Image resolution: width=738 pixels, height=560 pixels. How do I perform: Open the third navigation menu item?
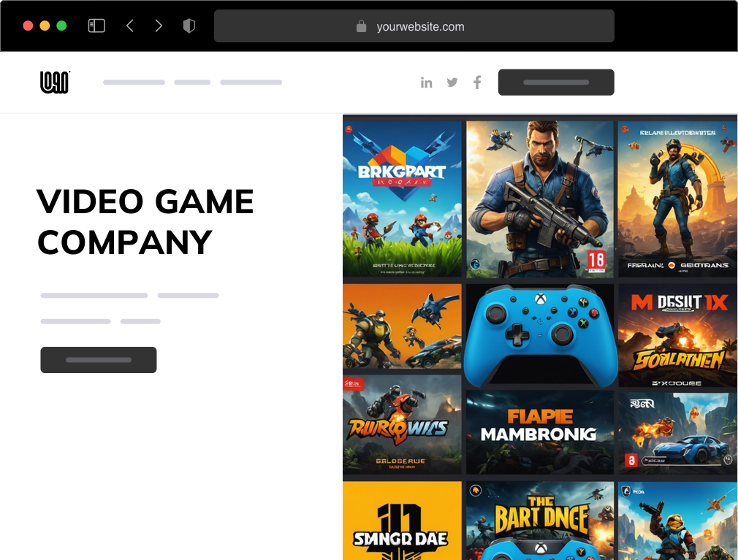[x=251, y=83]
